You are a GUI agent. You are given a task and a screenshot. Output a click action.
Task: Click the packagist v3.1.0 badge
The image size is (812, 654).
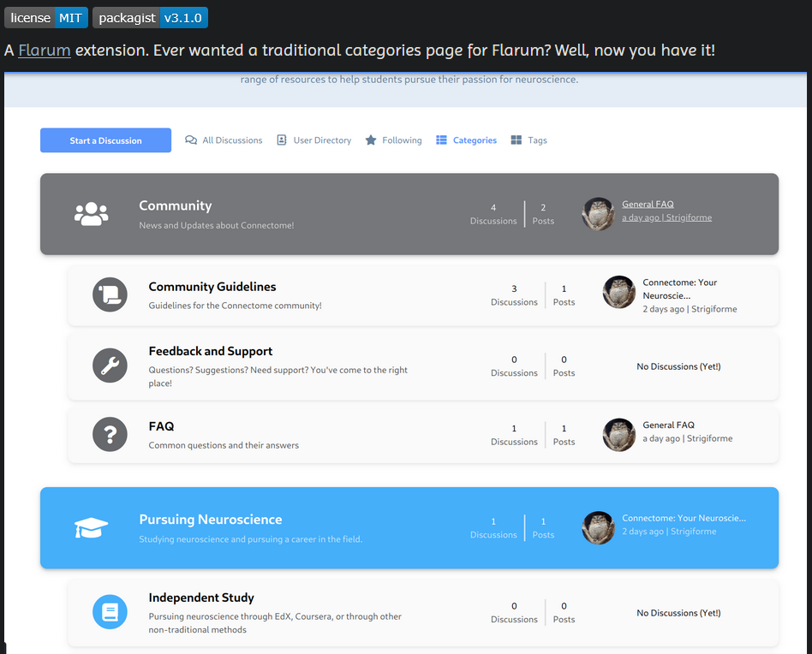point(150,18)
